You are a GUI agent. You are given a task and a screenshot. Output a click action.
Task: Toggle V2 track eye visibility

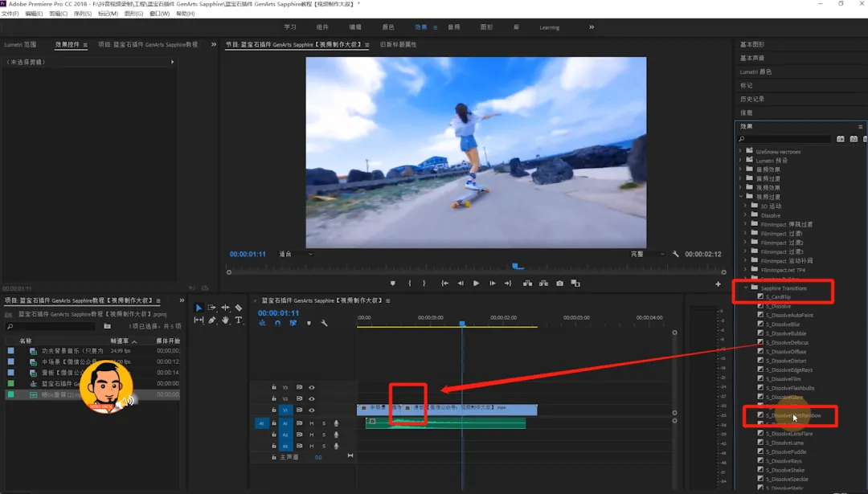pos(312,398)
